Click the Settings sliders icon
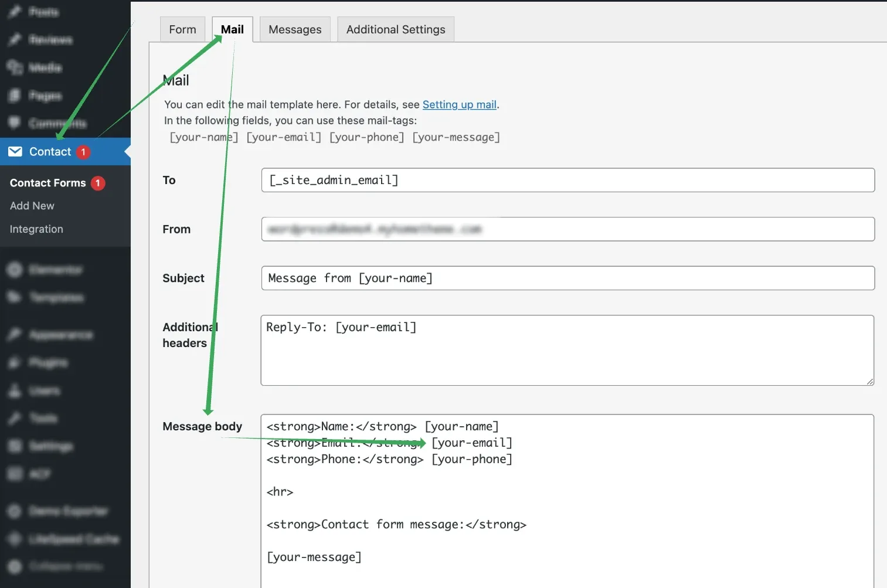Screen dimensions: 887x588 click(15, 447)
